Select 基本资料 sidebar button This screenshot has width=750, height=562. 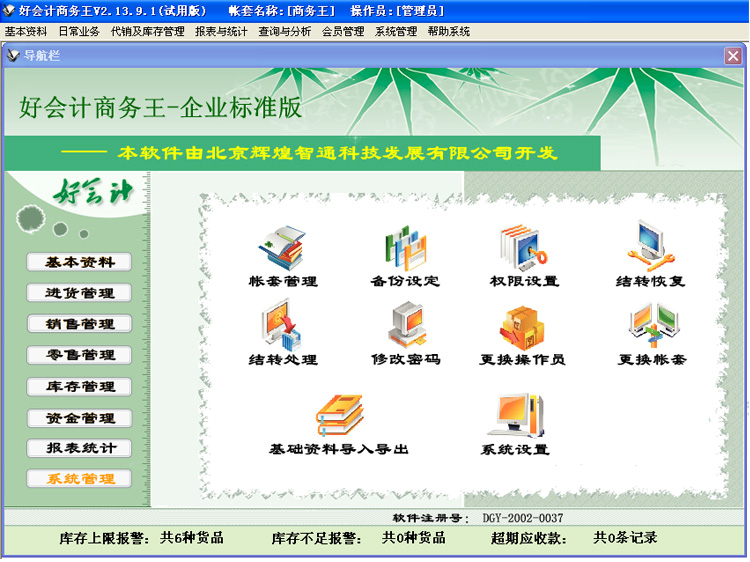click(x=79, y=262)
